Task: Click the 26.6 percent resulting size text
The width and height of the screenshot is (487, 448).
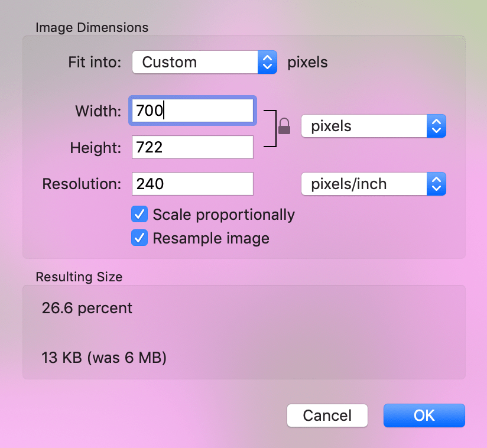Action: (x=87, y=308)
